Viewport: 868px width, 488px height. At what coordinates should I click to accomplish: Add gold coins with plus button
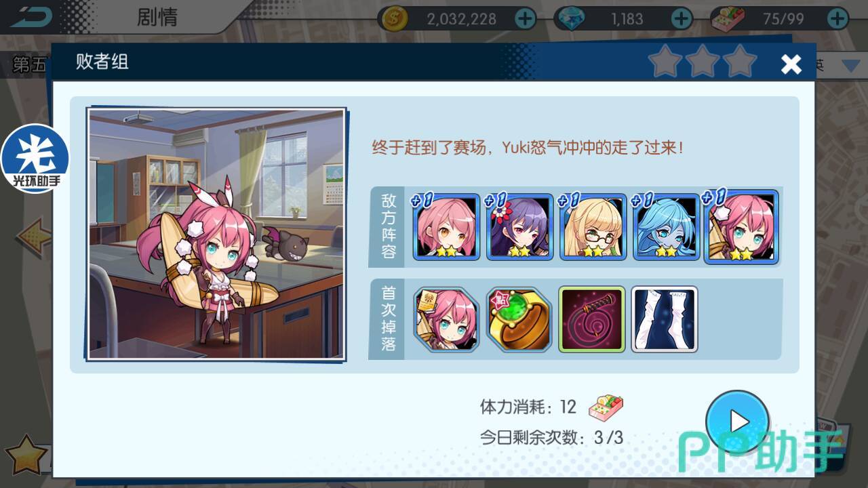click(x=525, y=18)
